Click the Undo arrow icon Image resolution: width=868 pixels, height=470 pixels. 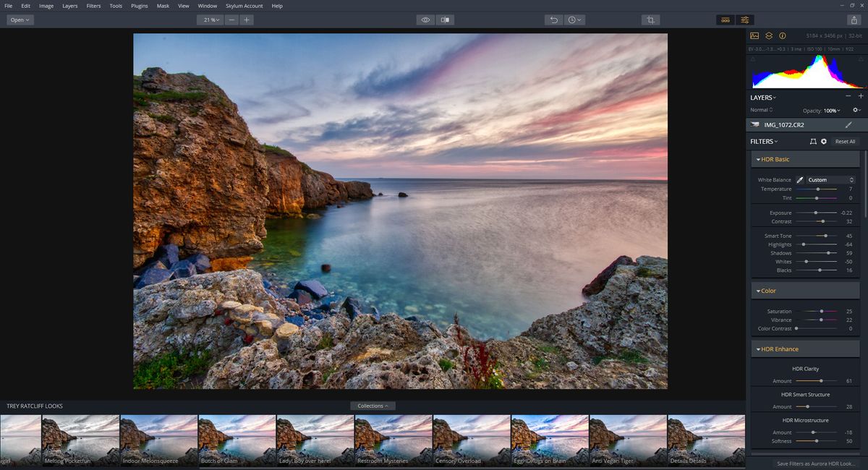(554, 20)
